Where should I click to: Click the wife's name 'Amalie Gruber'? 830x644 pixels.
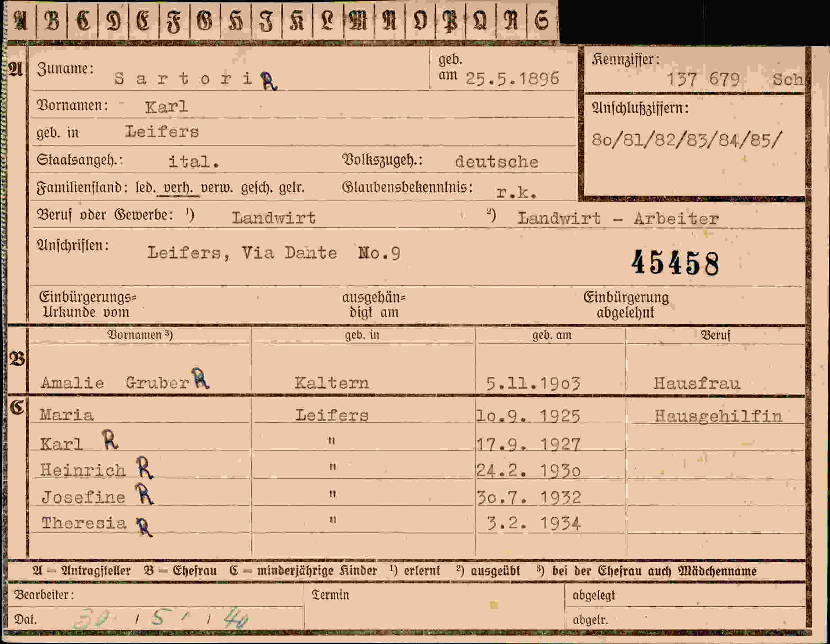[x=115, y=383]
